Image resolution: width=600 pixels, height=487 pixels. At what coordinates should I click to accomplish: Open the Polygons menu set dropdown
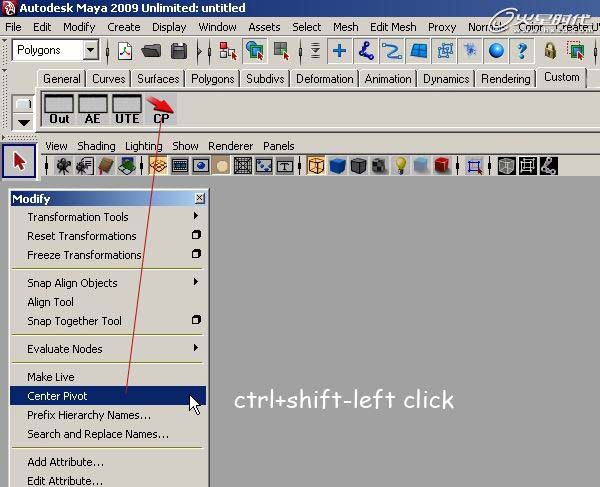pos(91,50)
